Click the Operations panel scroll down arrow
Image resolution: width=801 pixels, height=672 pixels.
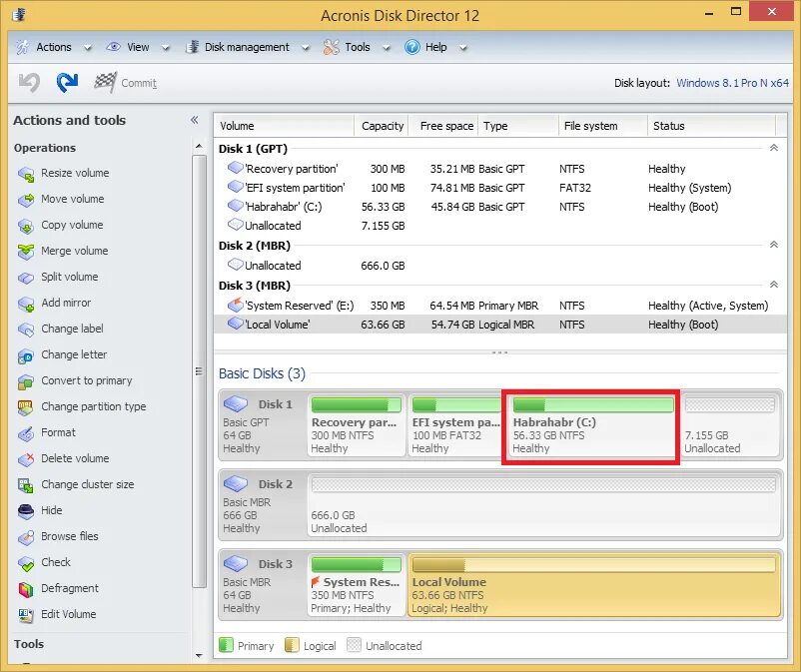tap(199, 656)
